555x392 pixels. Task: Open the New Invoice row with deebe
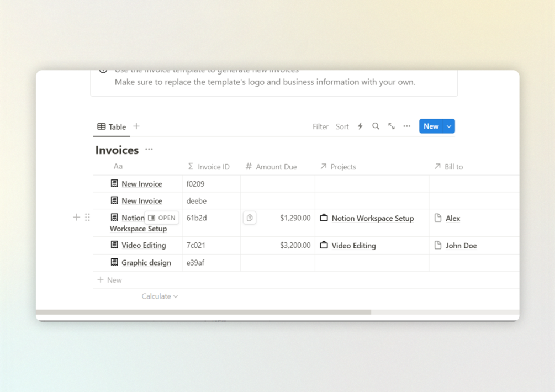coord(141,200)
